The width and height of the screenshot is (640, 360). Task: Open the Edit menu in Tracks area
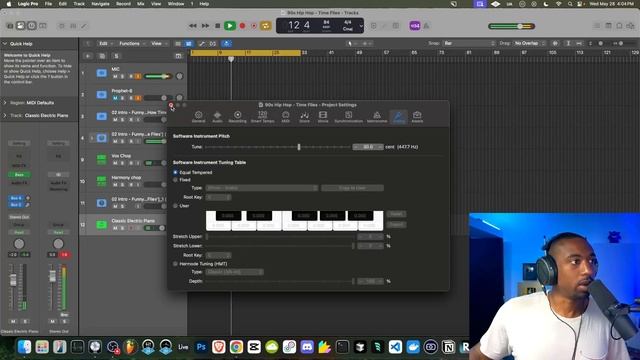pyautogui.click(x=106, y=44)
